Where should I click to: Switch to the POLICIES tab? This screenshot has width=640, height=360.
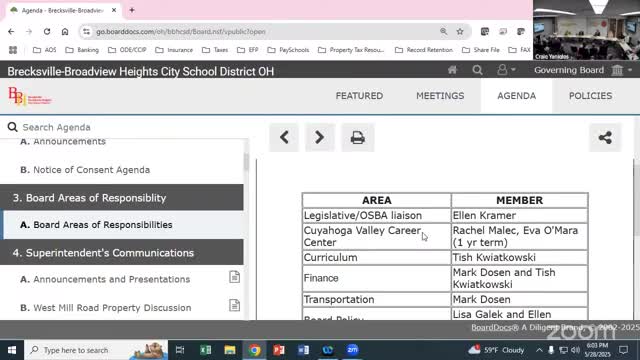pyautogui.click(x=590, y=96)
